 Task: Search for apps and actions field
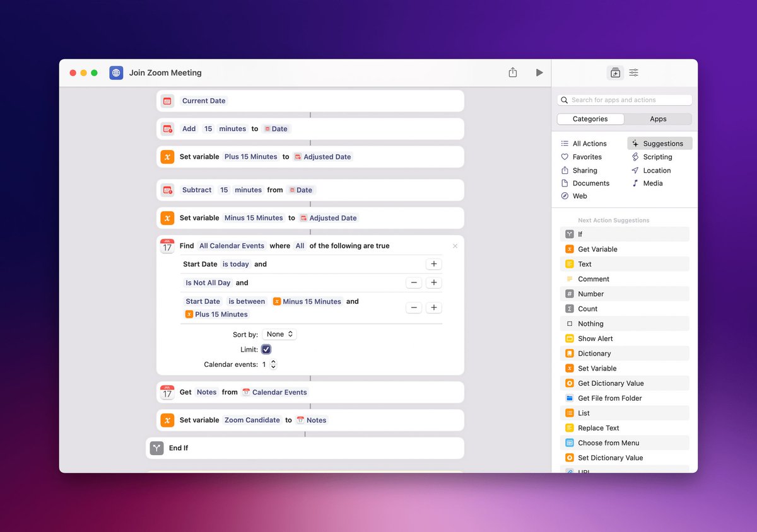click(625, 100)
